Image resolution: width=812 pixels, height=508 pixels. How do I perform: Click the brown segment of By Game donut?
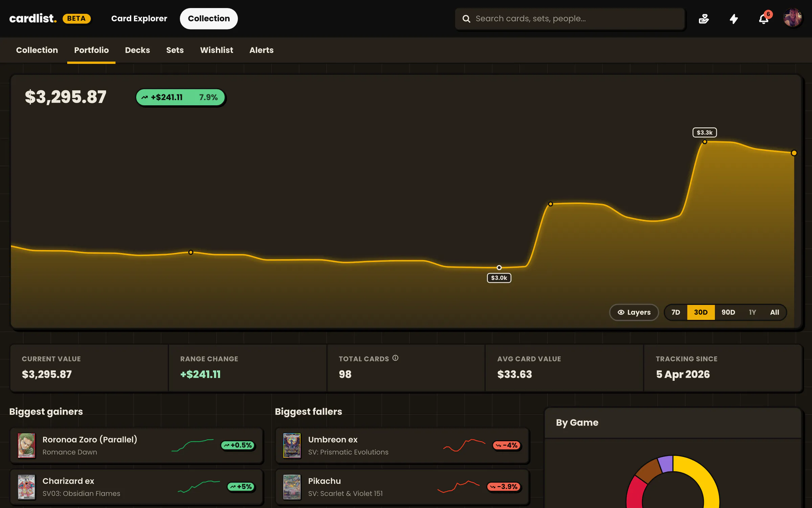click(x=649, y=471)
